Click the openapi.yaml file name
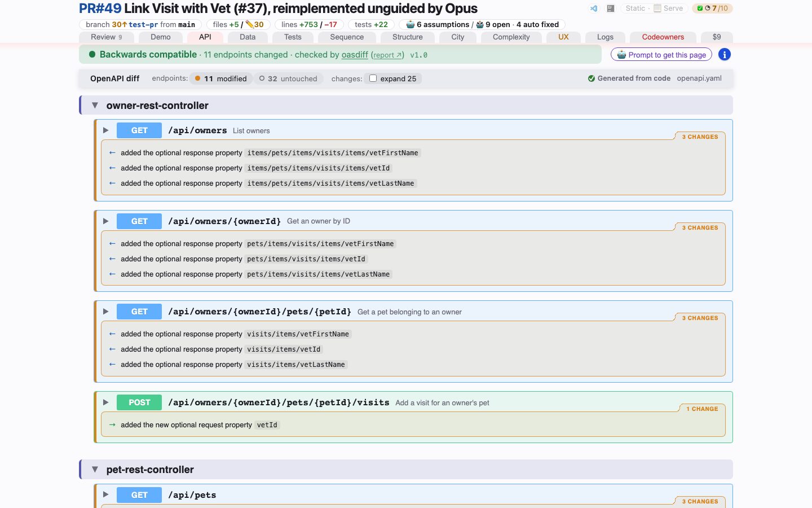812x508 pixels. pyautogui.click(x=699, y=78)
